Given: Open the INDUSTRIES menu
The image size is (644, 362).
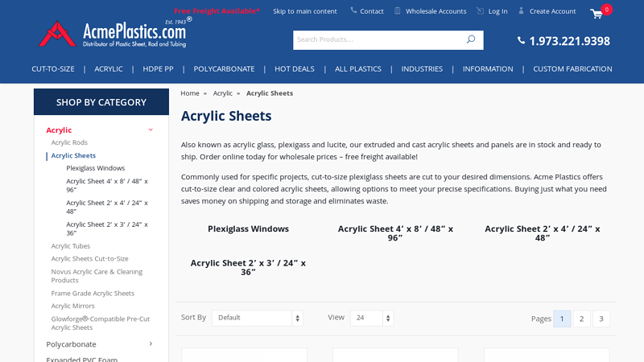Looking at the screenshot, I should 422,69.
